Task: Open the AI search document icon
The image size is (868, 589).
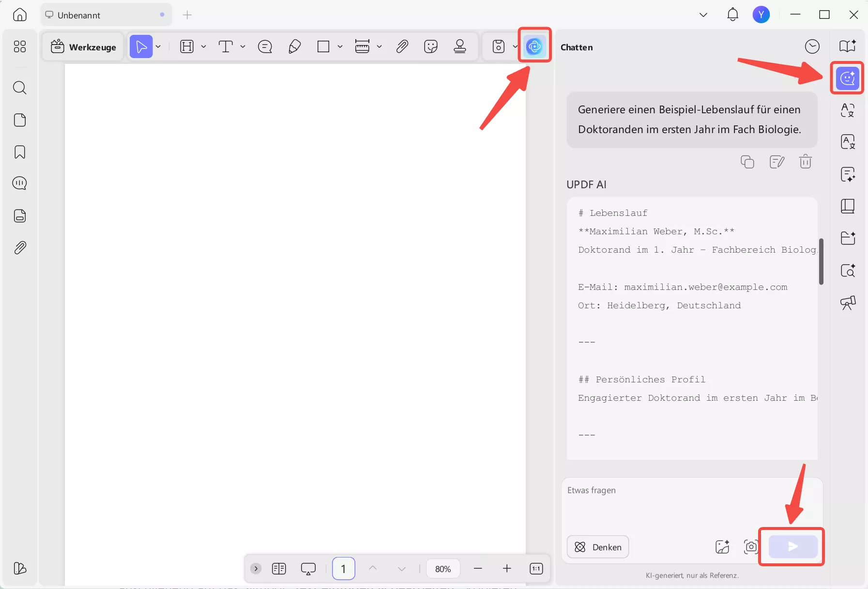Action: (x=848, y=270)
